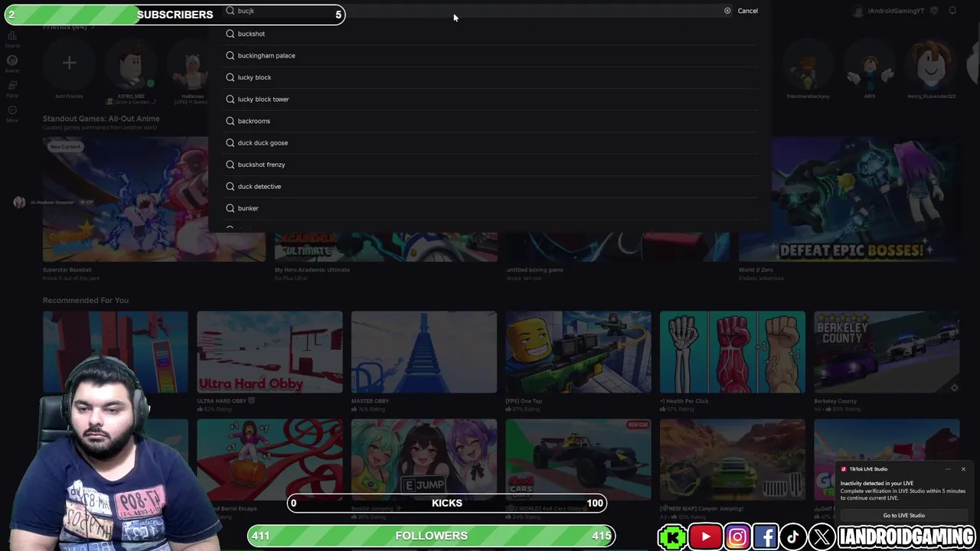This screenshot has width=980, height=551.
Task: Click the search icon beside backrooms
Action: point(230,121)
